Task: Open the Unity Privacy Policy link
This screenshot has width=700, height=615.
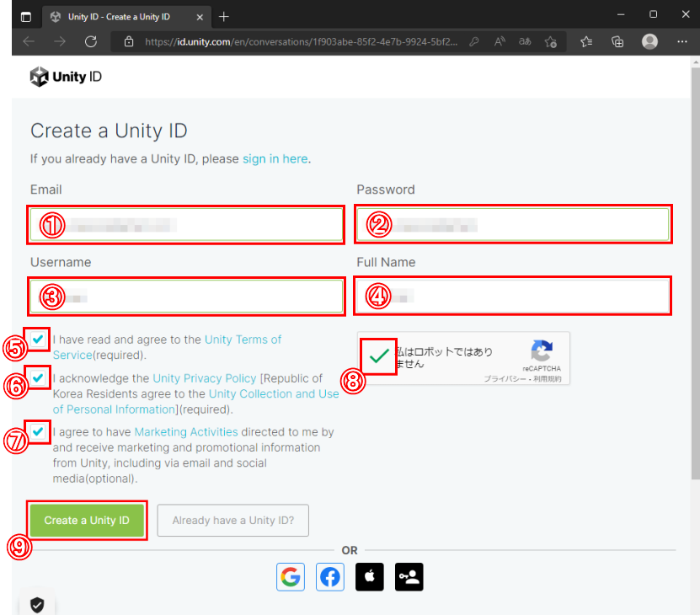Action: click(205, 378)
